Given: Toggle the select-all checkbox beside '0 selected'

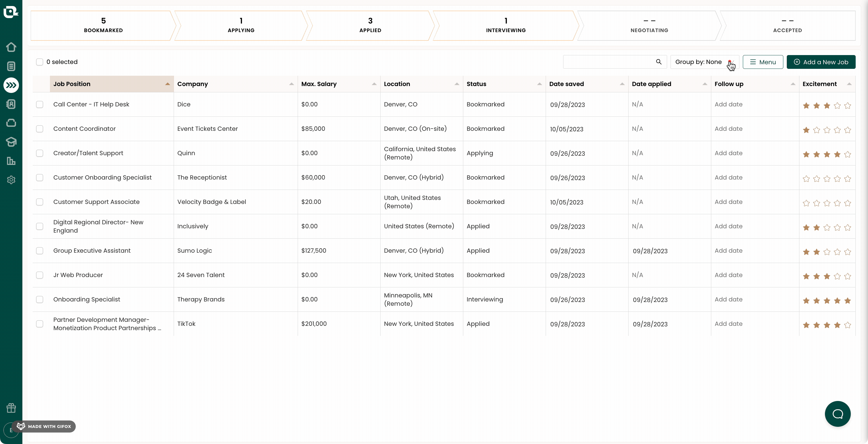Looking at the screenshot, I should (x=40, y=62).
